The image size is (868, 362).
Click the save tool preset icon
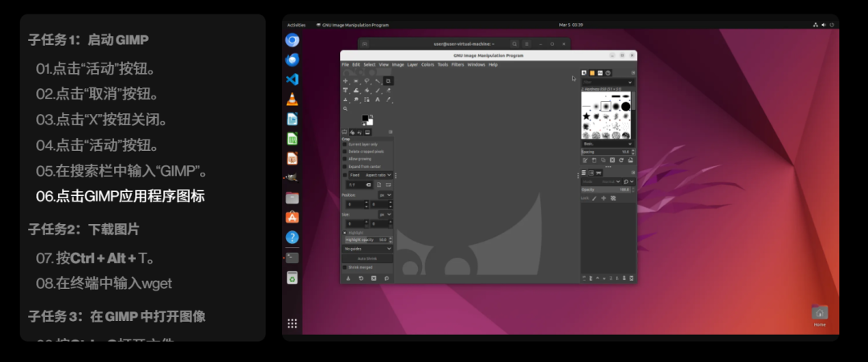point(348,278)
